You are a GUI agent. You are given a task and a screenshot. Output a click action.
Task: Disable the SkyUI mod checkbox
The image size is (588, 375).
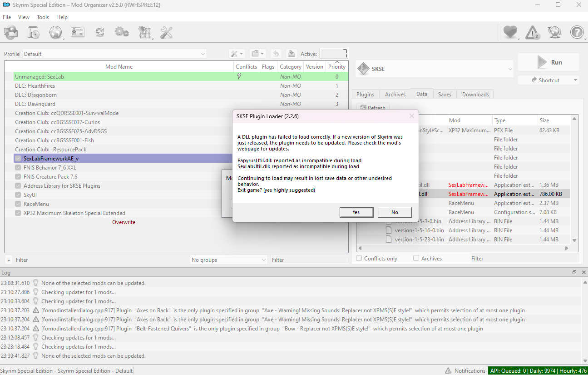tap(18, 195)
